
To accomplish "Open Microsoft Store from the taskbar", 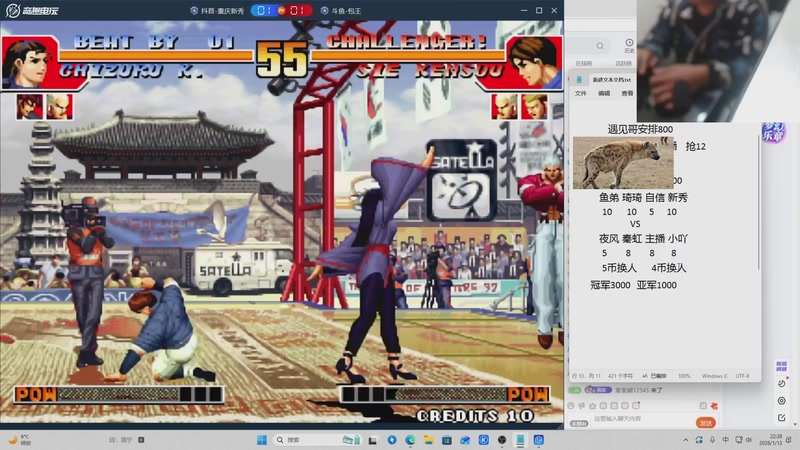I will [x=447, y=440].
